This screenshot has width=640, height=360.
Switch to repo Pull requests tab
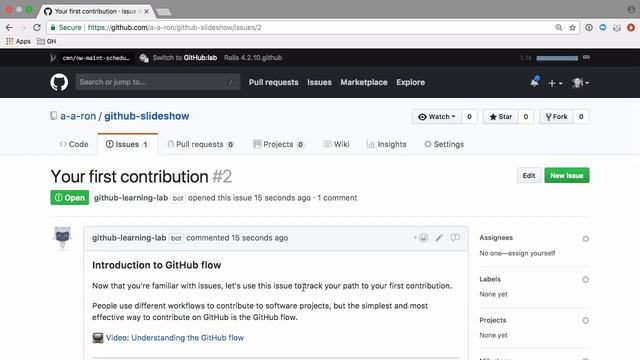coord(200,144)
